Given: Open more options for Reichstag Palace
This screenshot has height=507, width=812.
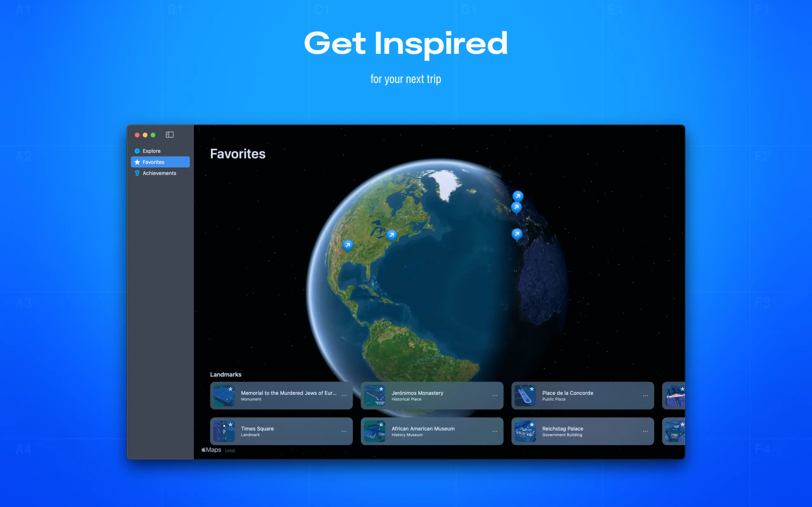Looking at the screenshot, I should pyautogui.click(x=645, y=431).
